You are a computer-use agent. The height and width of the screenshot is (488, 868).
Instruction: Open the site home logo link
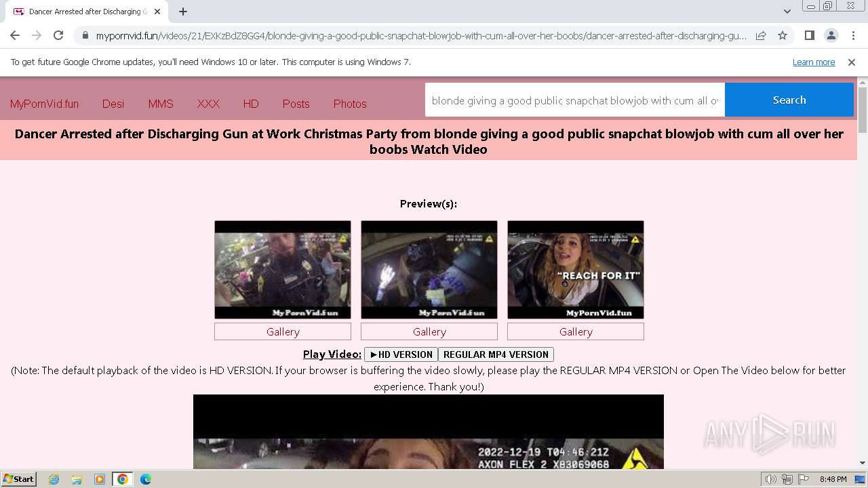pos(44,104)
